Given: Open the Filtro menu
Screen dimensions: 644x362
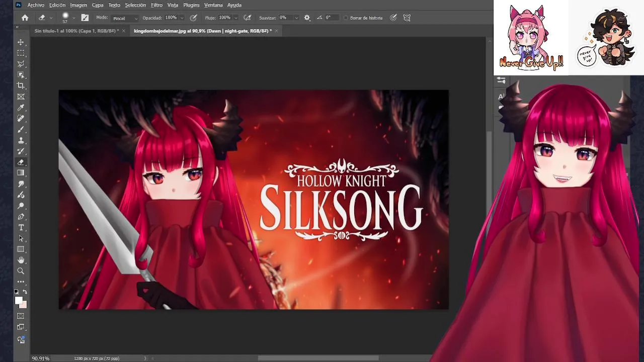Looking at the screenshot, I should pos(156,5).
